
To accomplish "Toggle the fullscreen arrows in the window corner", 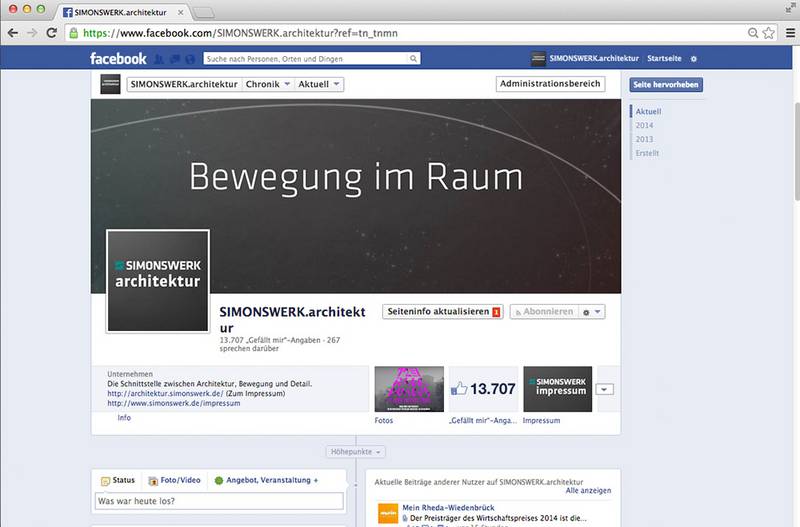I will point(791,8).
